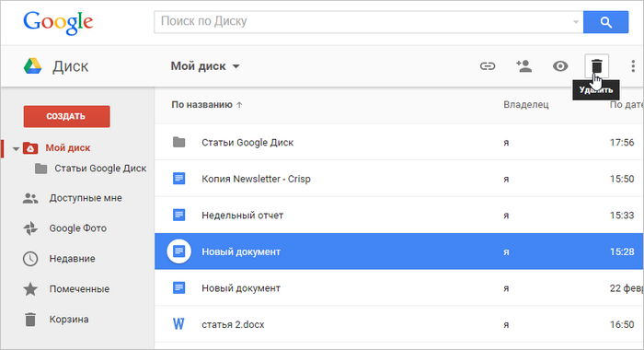644x350 pixels.
Task: Click the doc icon of 'Копия Newsletter - Crisp'
Action: pos(178,179)
